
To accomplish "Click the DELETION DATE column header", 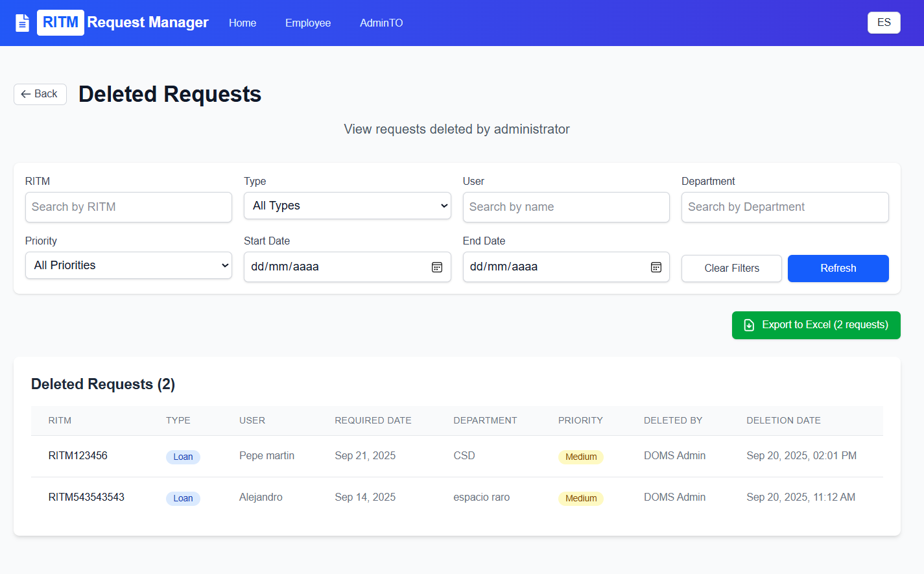I will tap(783, 420).
